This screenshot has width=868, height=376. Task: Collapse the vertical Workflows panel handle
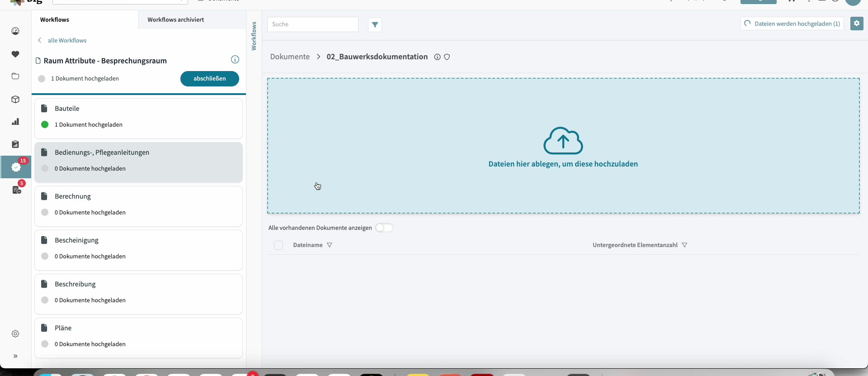(254, 36)
